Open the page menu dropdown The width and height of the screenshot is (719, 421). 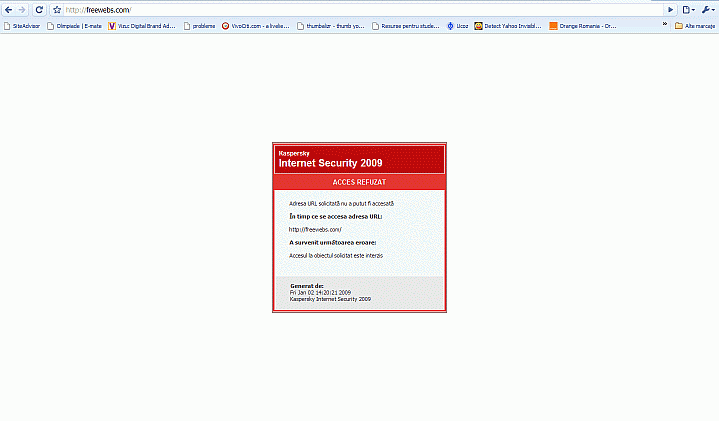point(688,10)
